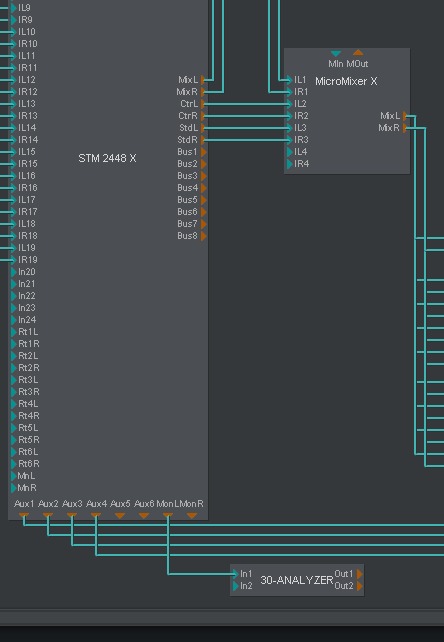Screen dimensions: 444x642
Task: Click the Bus1 output pin arrow
Action: (204, 152)
